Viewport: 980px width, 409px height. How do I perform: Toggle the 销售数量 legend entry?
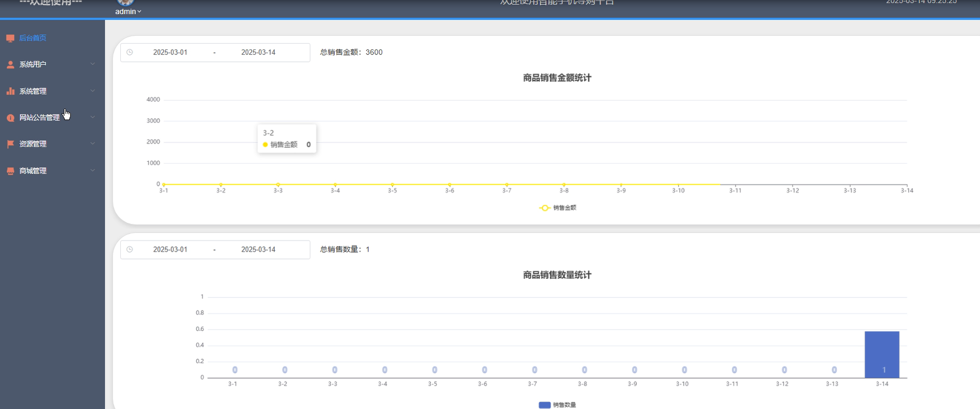(x=557, y=405)
